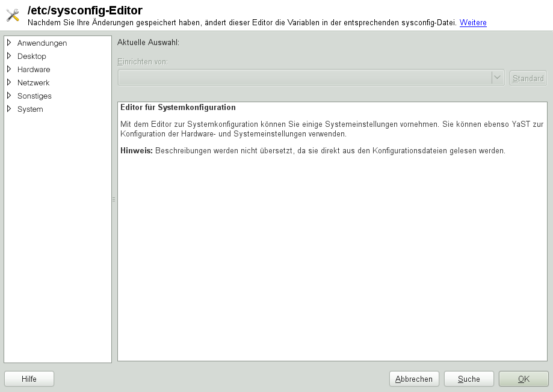Select the Sonstiges tree item

tap(34, 96)
